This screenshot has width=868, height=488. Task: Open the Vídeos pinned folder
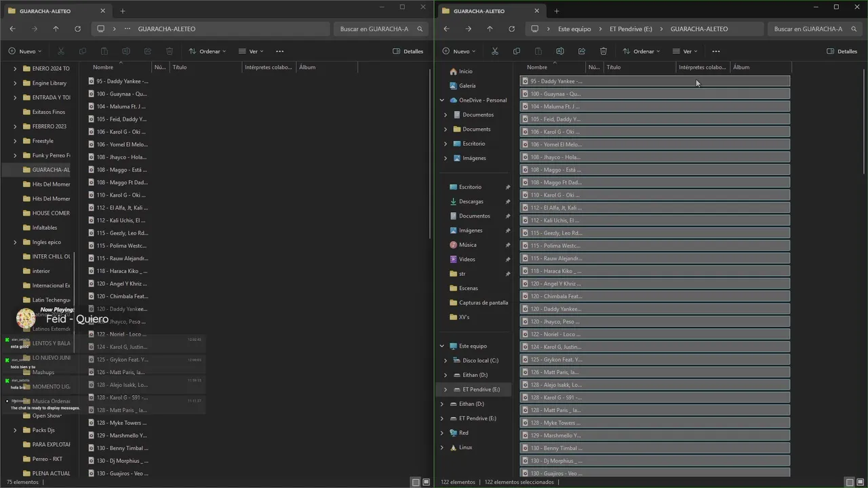(467, 259)
